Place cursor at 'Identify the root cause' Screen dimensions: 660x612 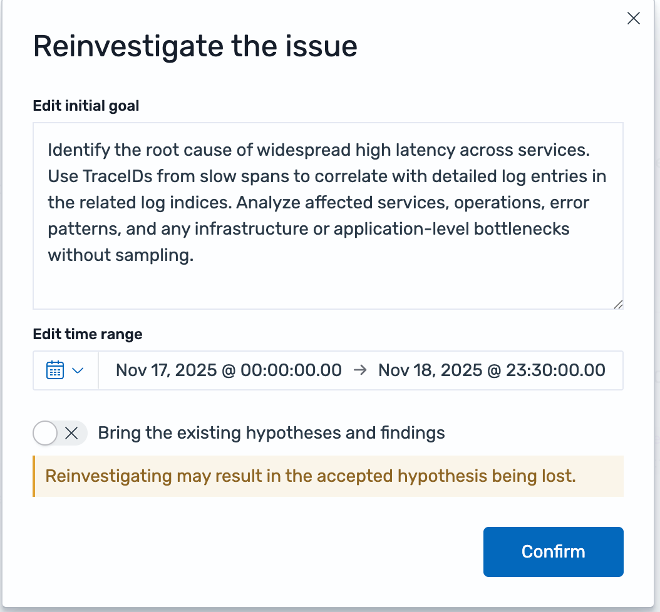pos(134,150)
